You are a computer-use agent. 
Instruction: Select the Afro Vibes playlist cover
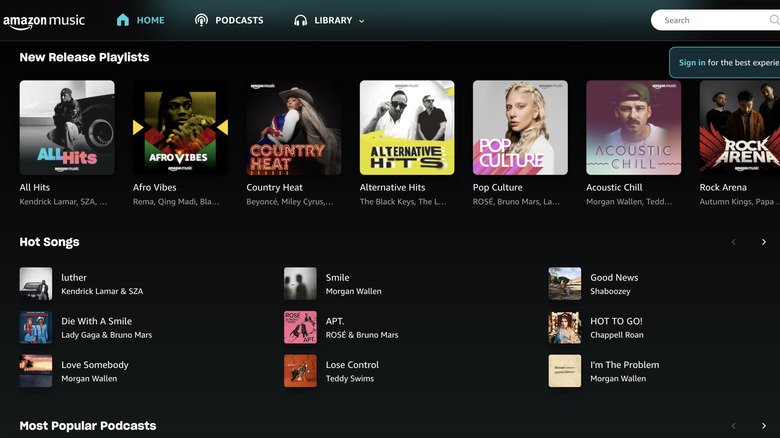(x=180, y=128)
